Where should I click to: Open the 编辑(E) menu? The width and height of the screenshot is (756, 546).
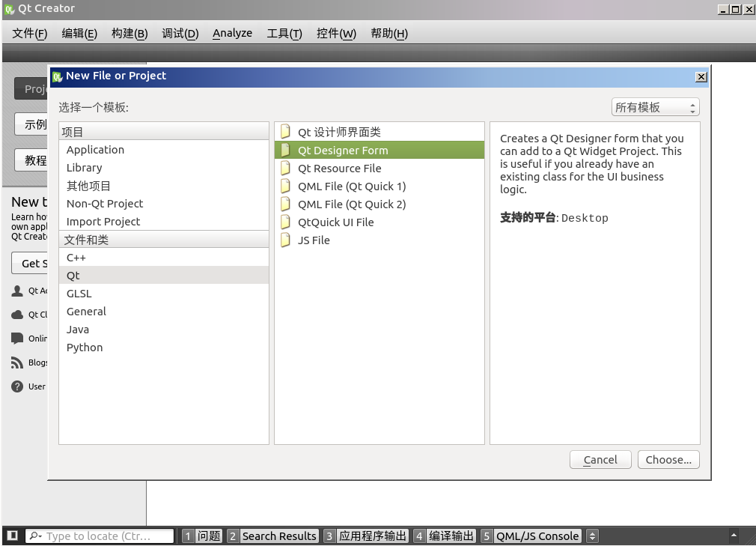[79, 33]
